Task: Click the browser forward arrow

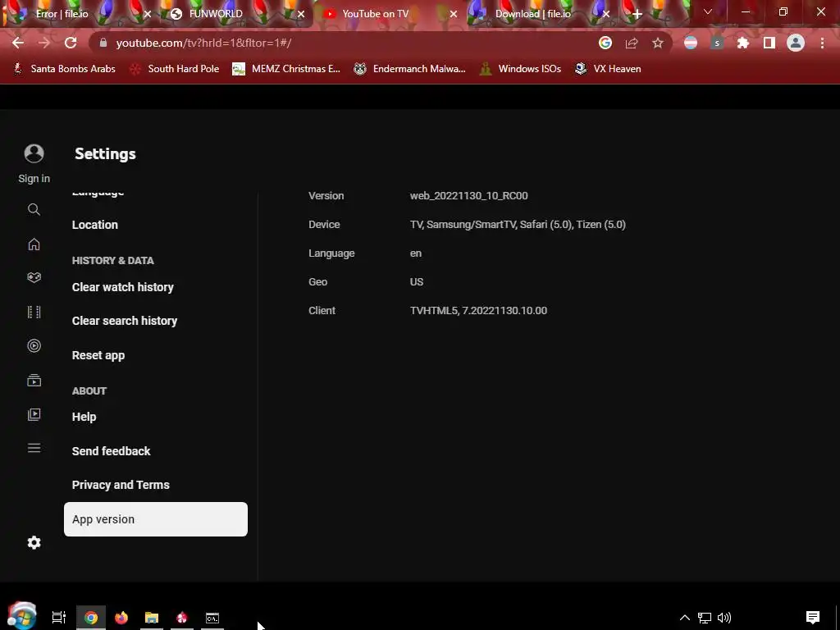Action: [x=44, y=43]
